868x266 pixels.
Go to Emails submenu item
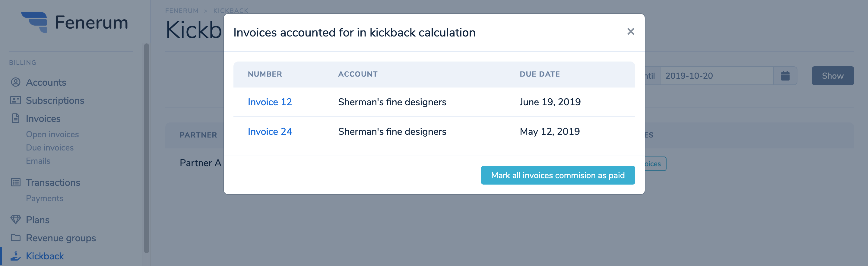38,161
